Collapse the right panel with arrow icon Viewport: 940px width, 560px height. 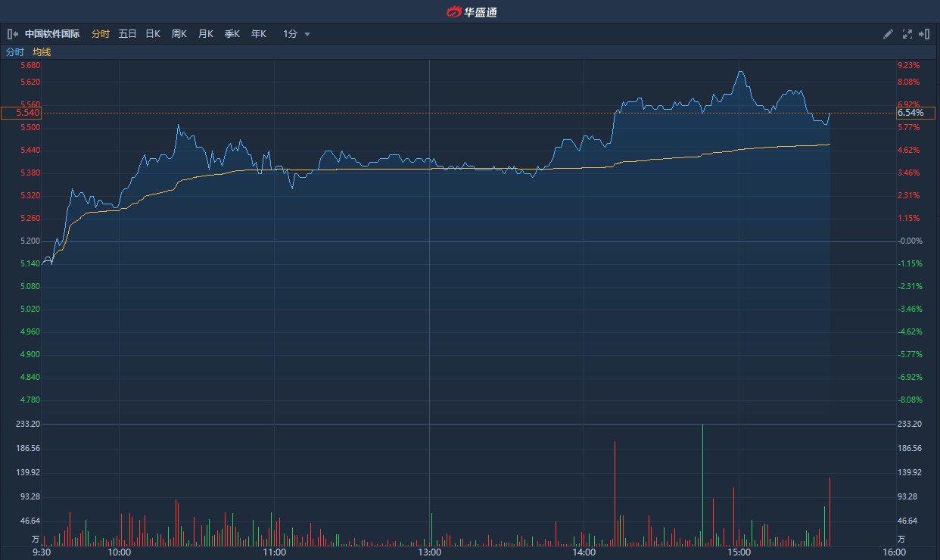pyautogui.click(x=924, y=34)
